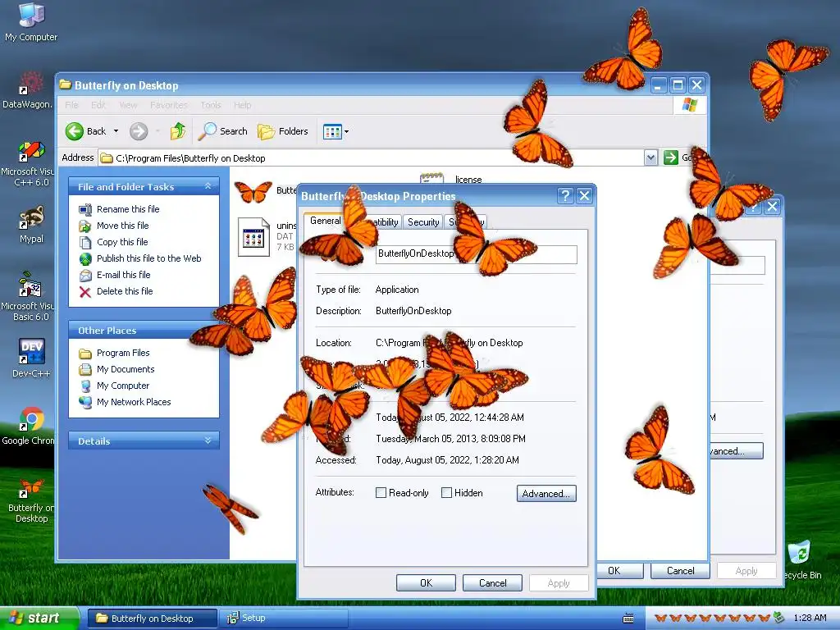Click the ButterflyOnDesktop file name field
The image size is (840, 630).
tap(477, 254)
